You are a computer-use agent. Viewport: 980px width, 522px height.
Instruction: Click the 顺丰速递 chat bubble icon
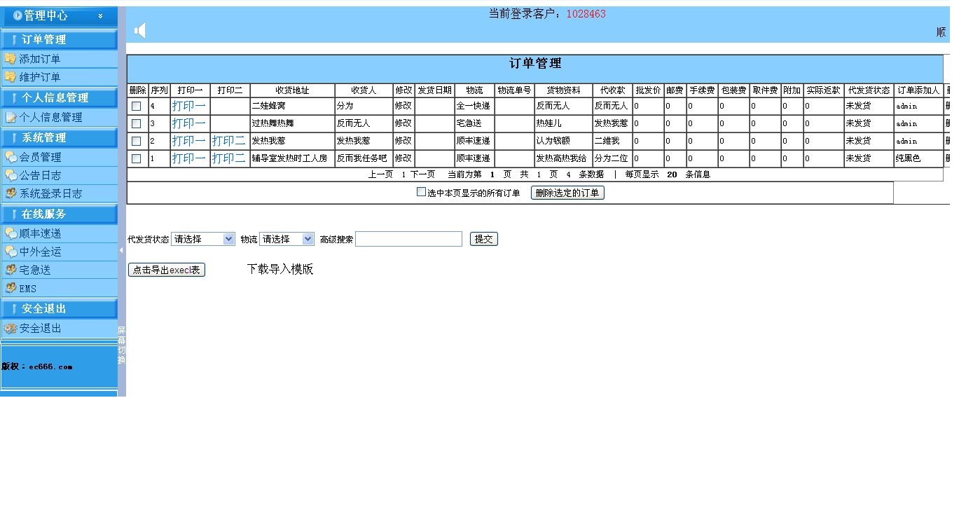(x=11, y=233)
